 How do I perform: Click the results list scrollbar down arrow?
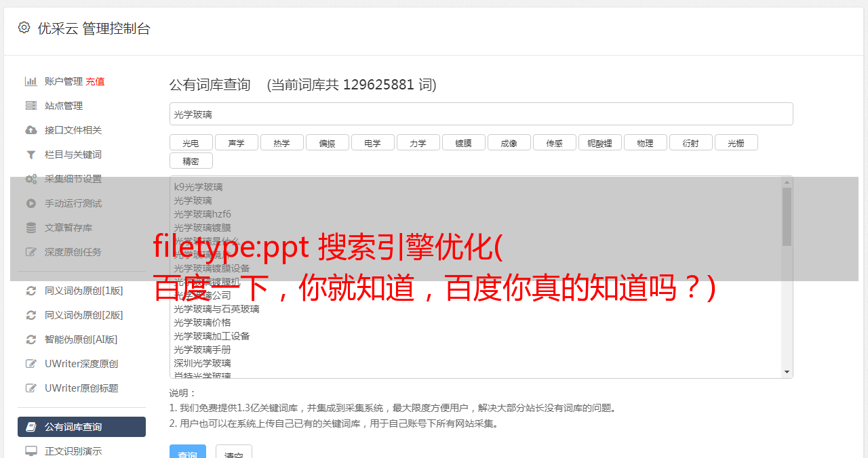pyautogui.click(x=787, y=372)
